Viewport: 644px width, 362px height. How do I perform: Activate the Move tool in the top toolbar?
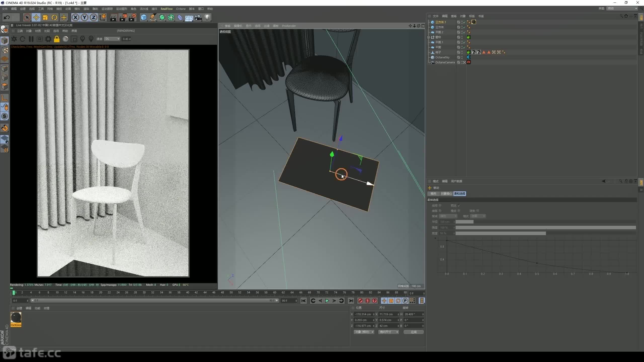tap(36, 17)
